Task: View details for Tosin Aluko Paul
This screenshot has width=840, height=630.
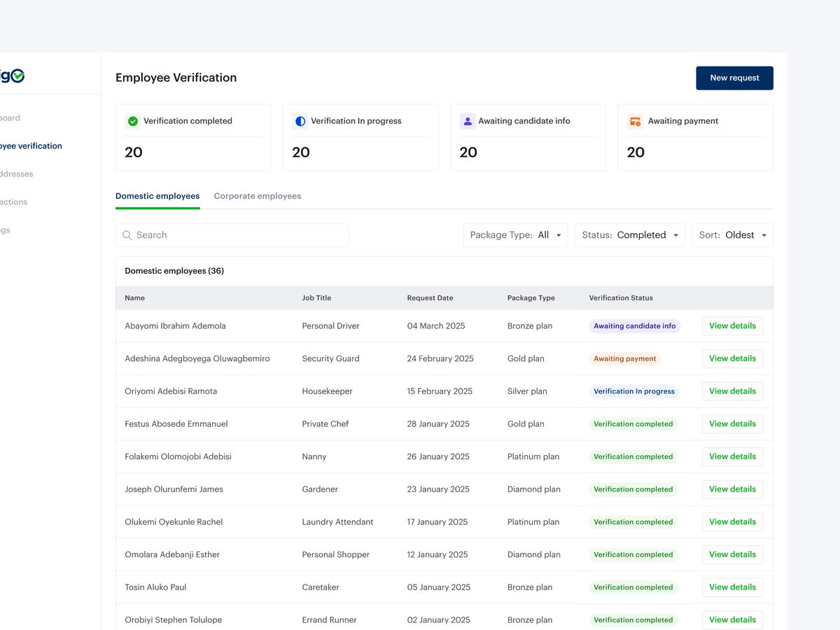Action: point(732,587)
